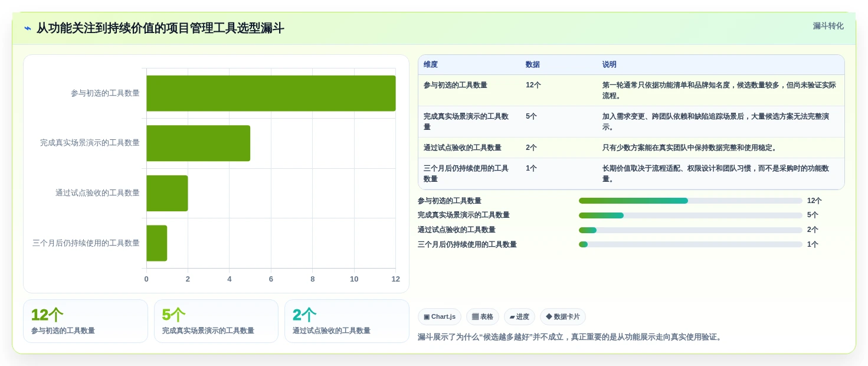Click the 进度 tag chip
This screenshot has height=366, width=868.
tap(519, 317)
